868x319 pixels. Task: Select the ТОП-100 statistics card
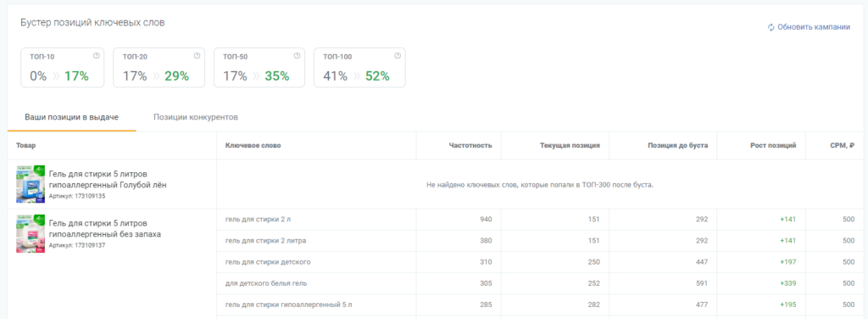(x=359, y=68)
